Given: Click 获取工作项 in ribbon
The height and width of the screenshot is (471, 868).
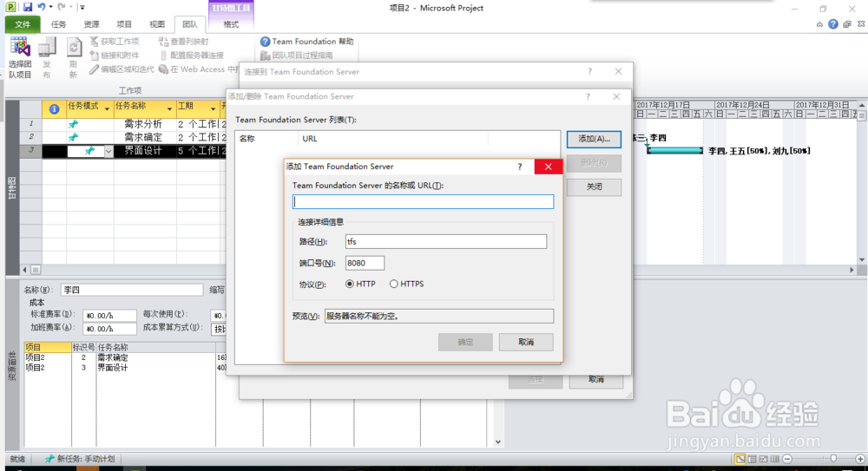Looking at the screenshot, I should tap(114, 42).
